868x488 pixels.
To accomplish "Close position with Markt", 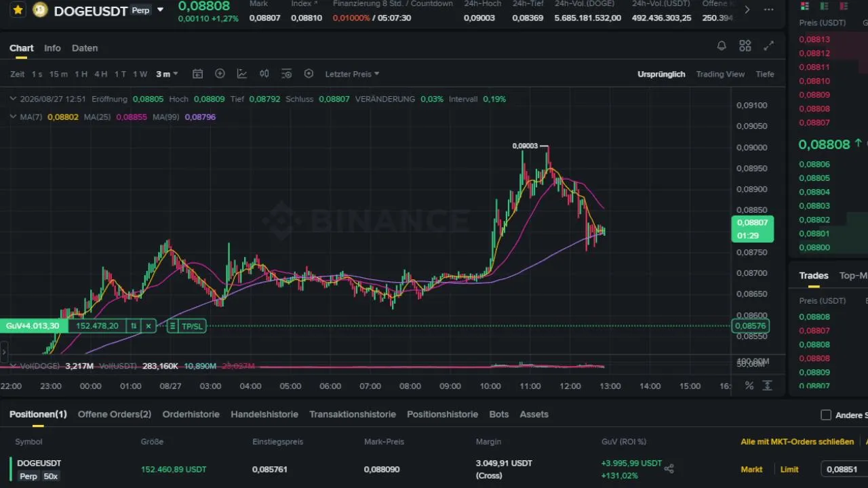I will pos(751,469).
